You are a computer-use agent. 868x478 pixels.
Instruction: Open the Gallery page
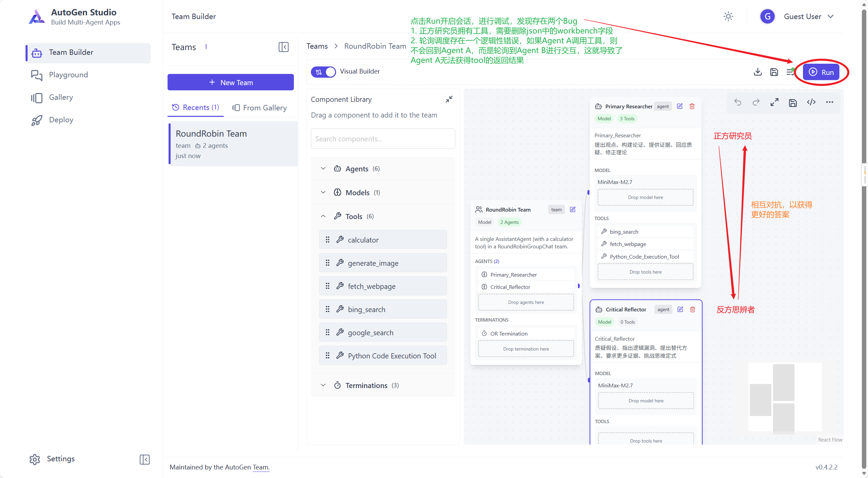click(89, 97)
